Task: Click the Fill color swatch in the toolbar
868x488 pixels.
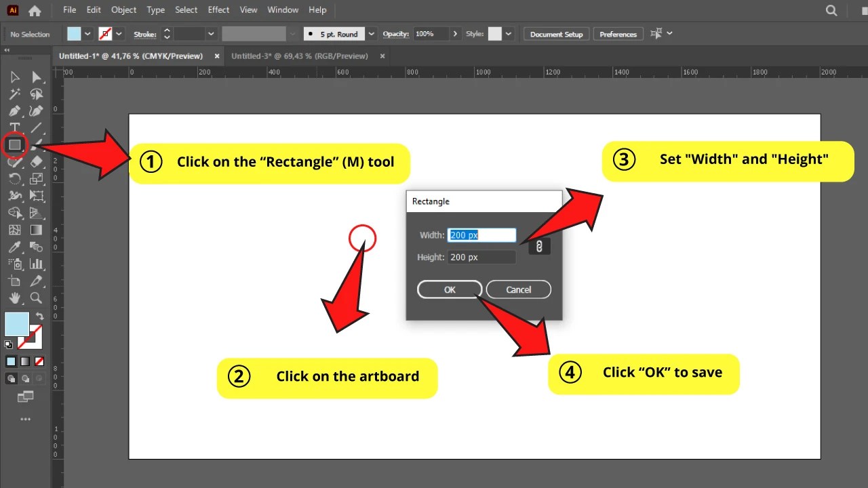Action: (x=16, y=324)
